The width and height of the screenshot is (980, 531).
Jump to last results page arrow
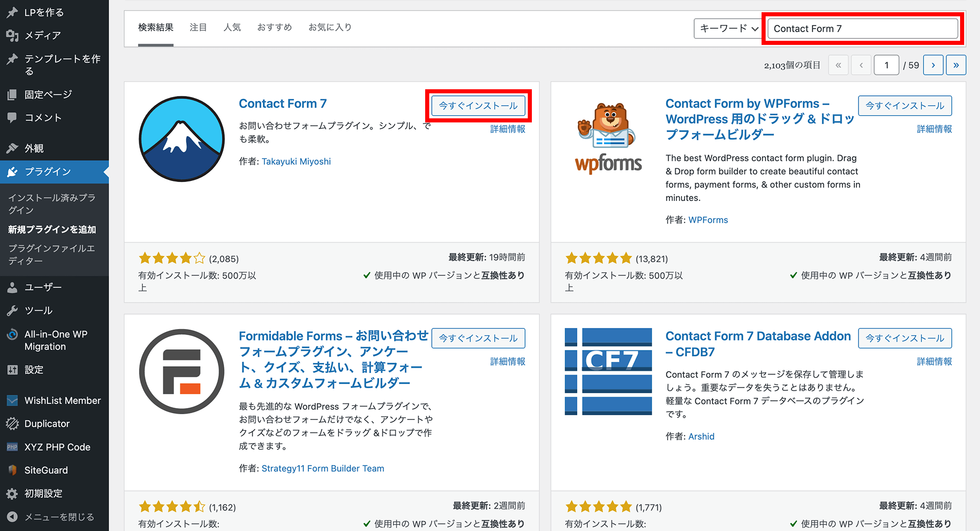tap(955, 65)
